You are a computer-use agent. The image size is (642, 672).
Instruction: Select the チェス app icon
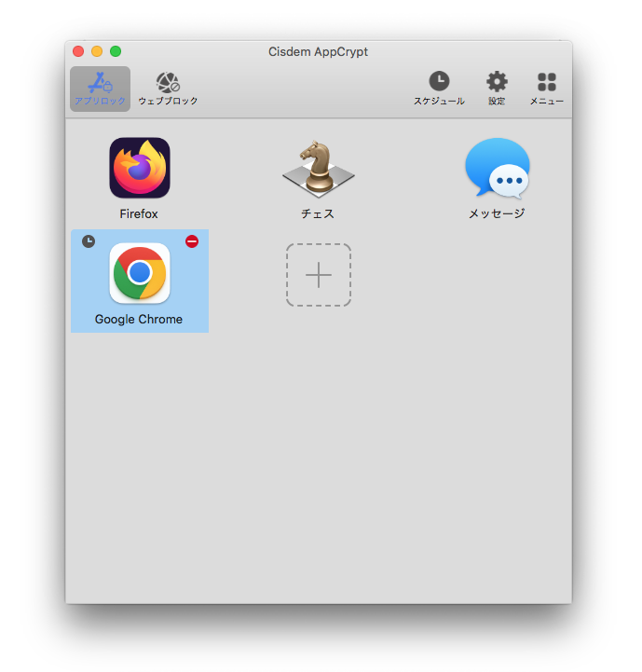tap(318, 169)
